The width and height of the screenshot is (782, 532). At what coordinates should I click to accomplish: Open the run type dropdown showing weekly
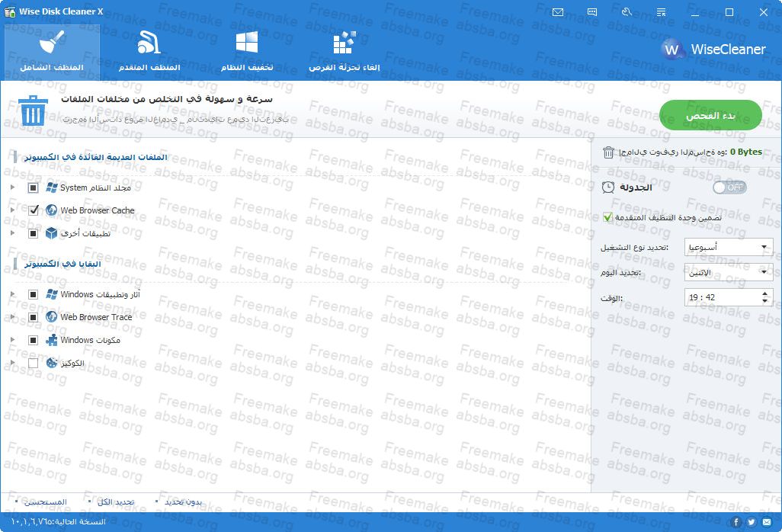[x=728, y=247]
